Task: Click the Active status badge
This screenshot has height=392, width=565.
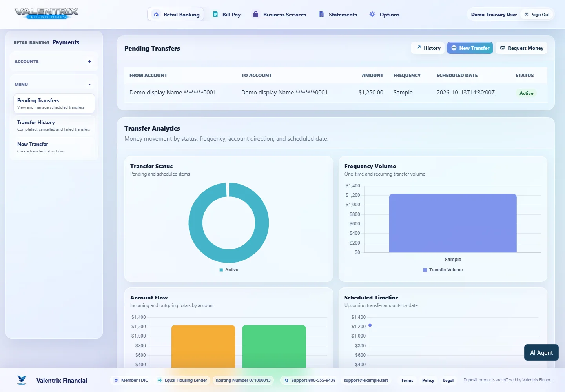Action: 526,93
